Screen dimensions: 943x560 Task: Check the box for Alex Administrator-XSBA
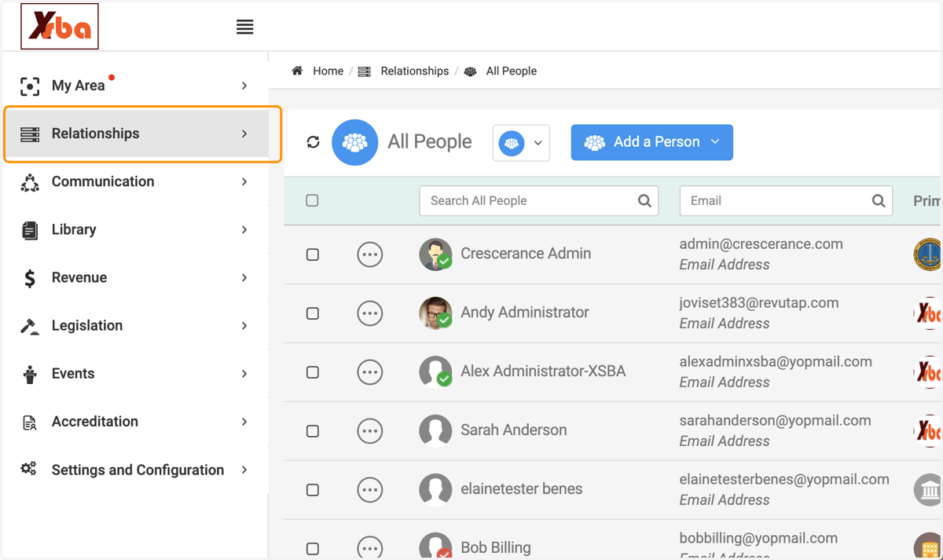click(313, 372)
